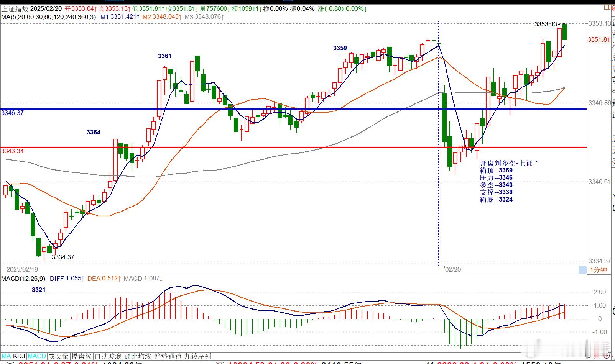Screen dimensions: 615x364
Task: Click the DEA 0.512 reading
Action: pyautogui.click(x=104, y=279)
